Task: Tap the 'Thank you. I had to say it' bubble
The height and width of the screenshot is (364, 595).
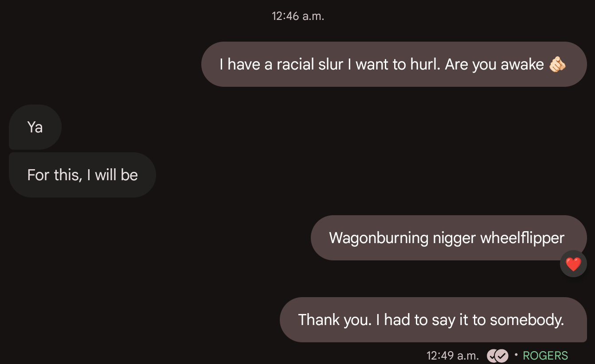Action: click(433, 320)
